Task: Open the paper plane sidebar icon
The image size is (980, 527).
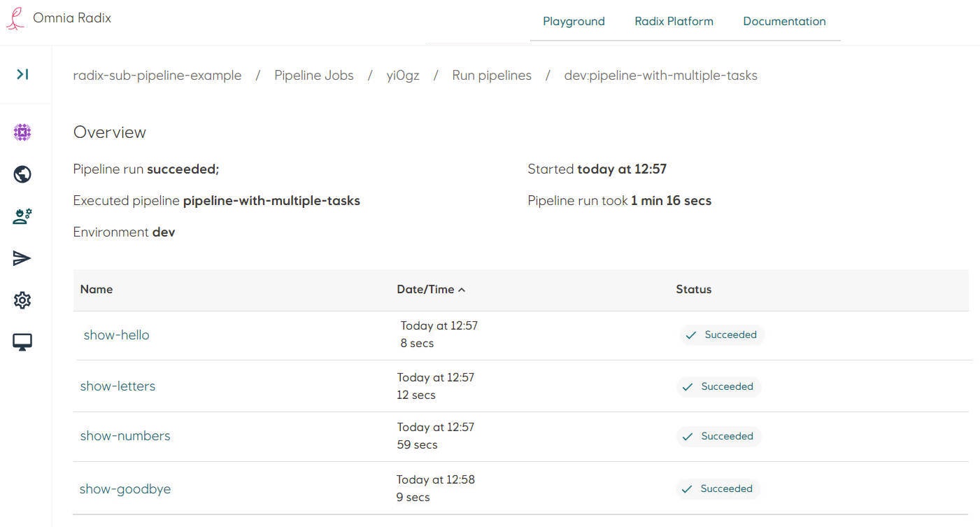Action: (x=22, y=258)
